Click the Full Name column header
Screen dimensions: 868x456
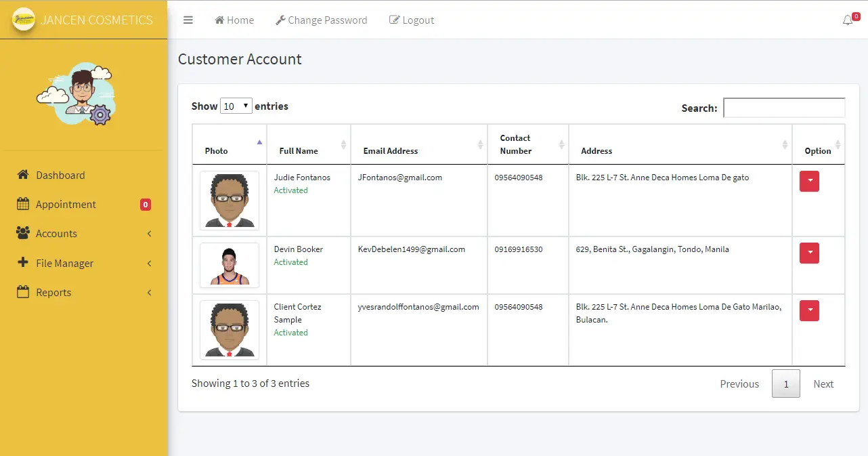coord(309,144)
